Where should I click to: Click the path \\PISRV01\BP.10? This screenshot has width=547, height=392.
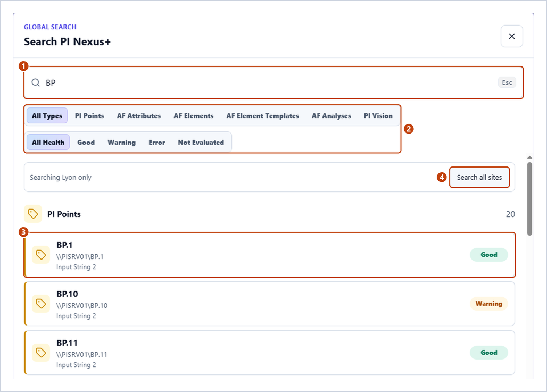[82, 305]
